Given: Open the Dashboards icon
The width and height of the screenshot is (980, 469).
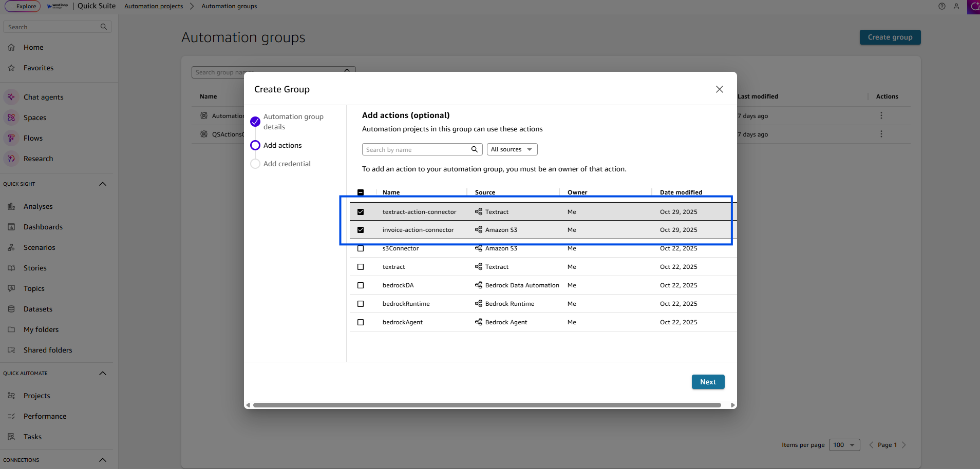Looking at the screenshot, I should [11, 227].
